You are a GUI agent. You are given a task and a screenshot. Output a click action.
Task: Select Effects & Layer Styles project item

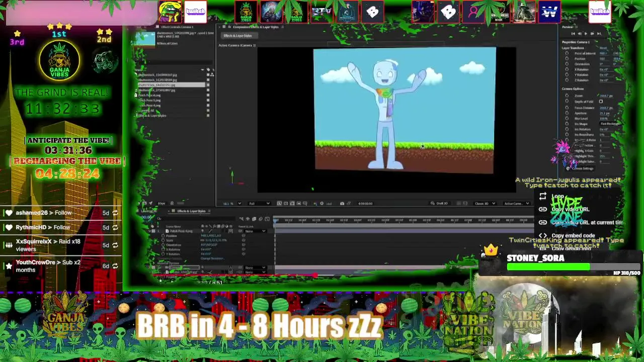(x=151, y=116)
